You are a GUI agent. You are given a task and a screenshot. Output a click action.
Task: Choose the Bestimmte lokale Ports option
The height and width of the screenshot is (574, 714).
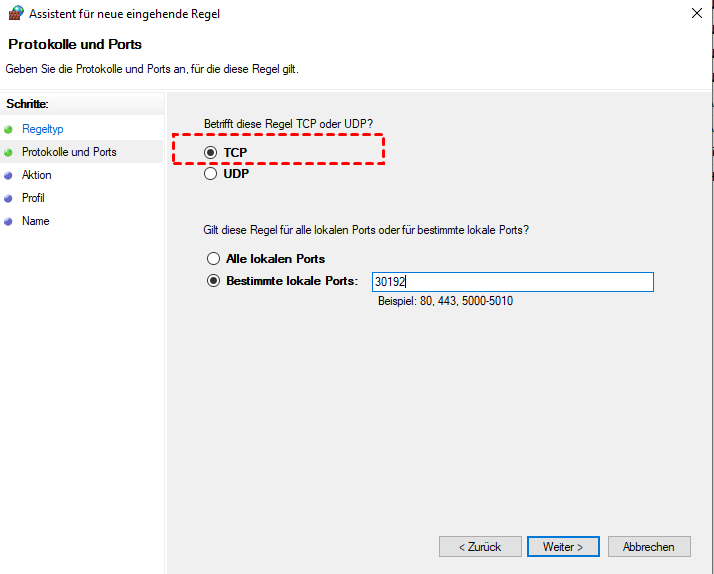click(x=213, y=281)
